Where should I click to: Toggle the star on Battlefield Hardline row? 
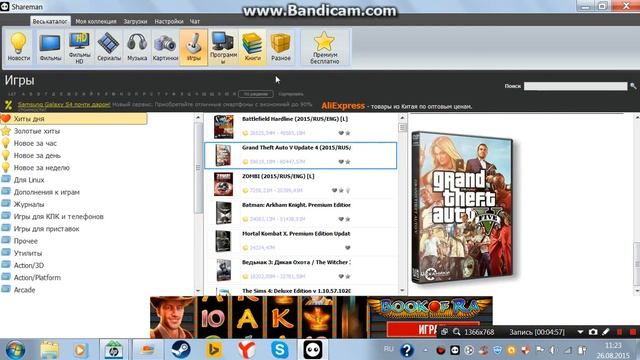[348, 133]
